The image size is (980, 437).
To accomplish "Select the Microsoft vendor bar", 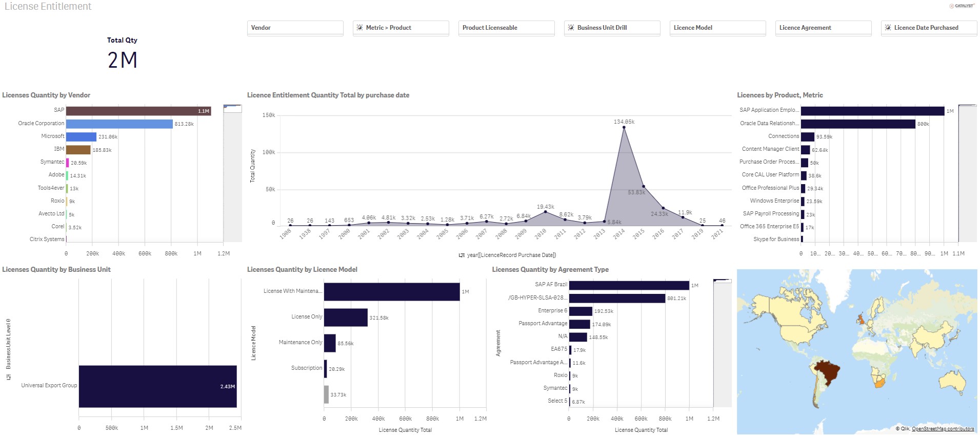I will (81, 136).
